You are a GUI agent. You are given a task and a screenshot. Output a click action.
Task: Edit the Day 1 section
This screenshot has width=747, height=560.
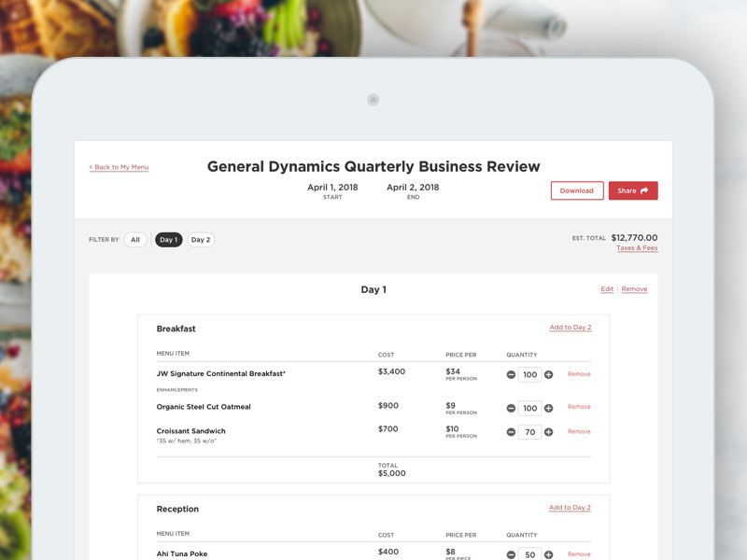tap(607, 289)
